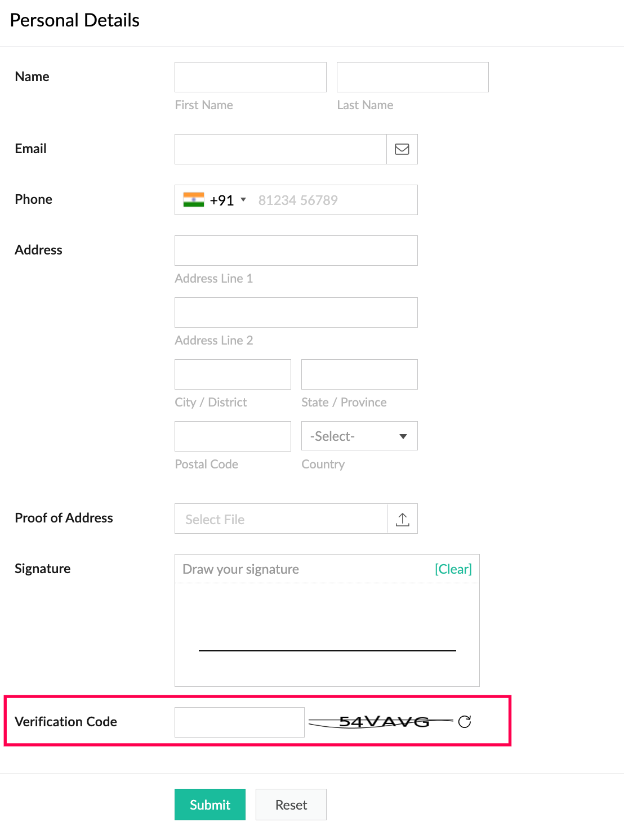Refresh the verification code captcha
The width and height of the screenshot is (624, 840).
click(x=465, y=722)
